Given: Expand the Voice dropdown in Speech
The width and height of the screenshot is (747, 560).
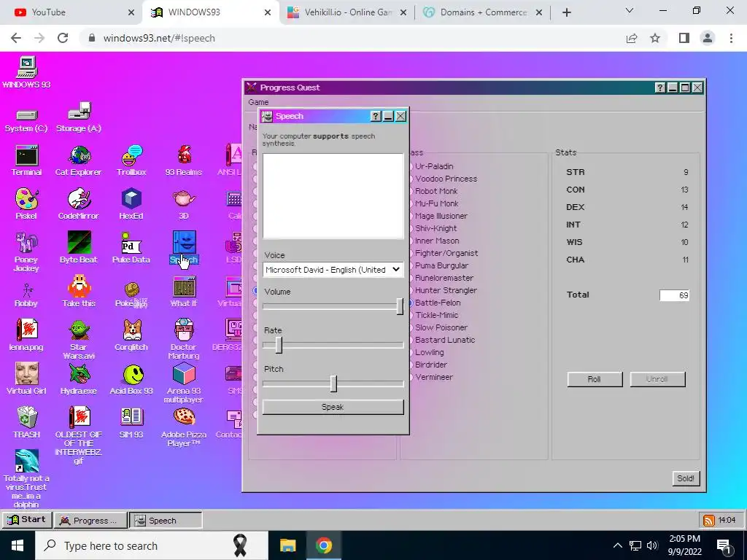Looking at the screenshot, I should (333, 270).
